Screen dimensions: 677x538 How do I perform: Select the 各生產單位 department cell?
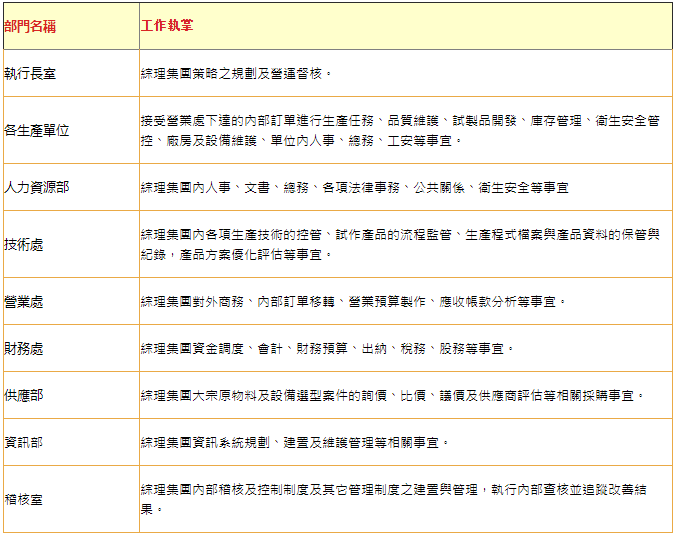click(x=37, y=130)
